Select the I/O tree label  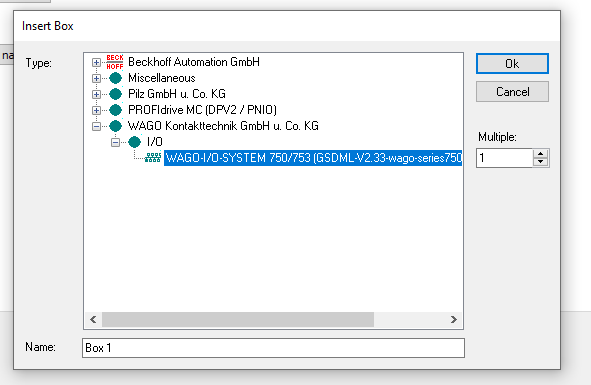point(155,142)
